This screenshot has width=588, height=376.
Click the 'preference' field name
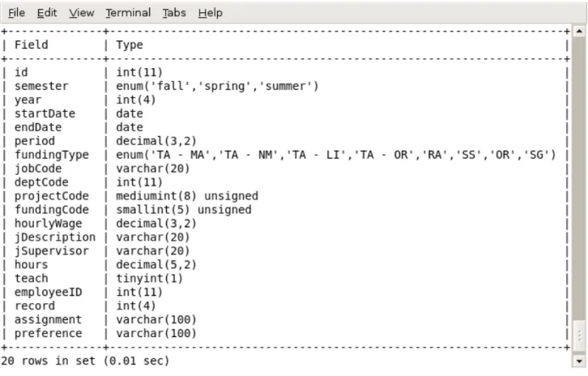(48, 333)
